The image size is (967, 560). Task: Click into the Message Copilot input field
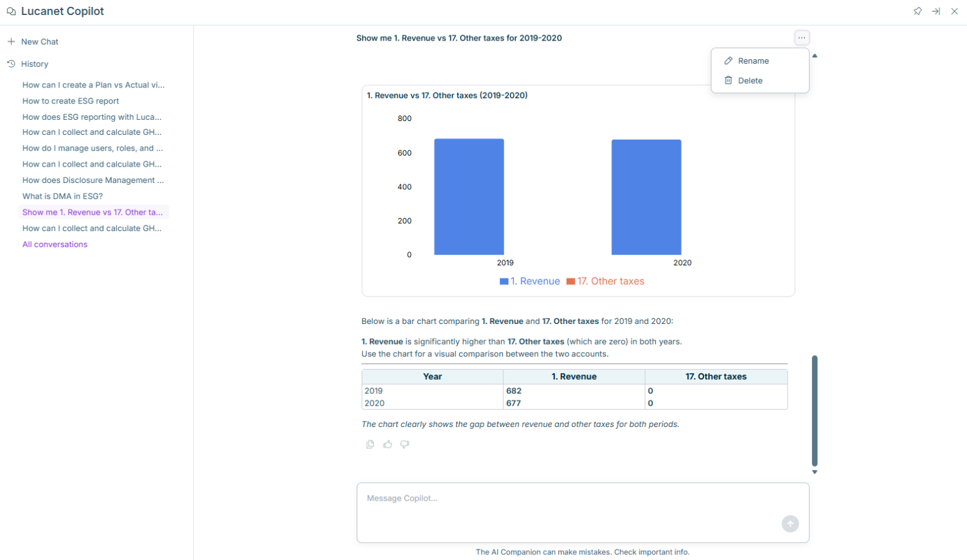click(x=583, y=513)
